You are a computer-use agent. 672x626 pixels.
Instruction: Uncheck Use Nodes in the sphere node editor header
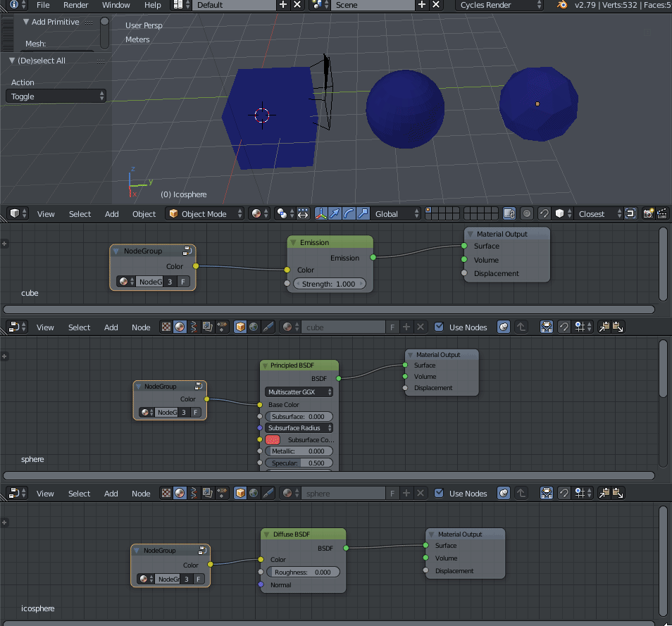tap(439, 493)
